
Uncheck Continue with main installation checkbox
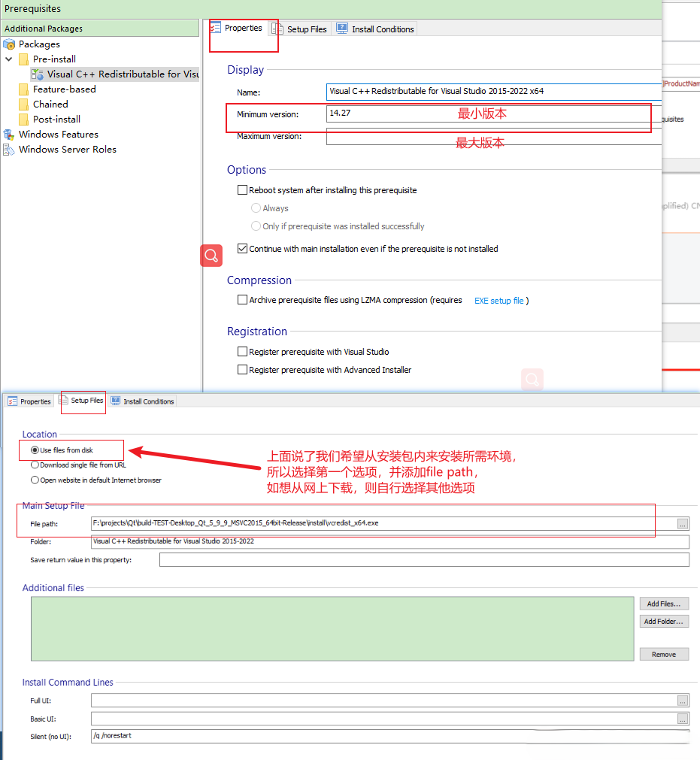242,249
